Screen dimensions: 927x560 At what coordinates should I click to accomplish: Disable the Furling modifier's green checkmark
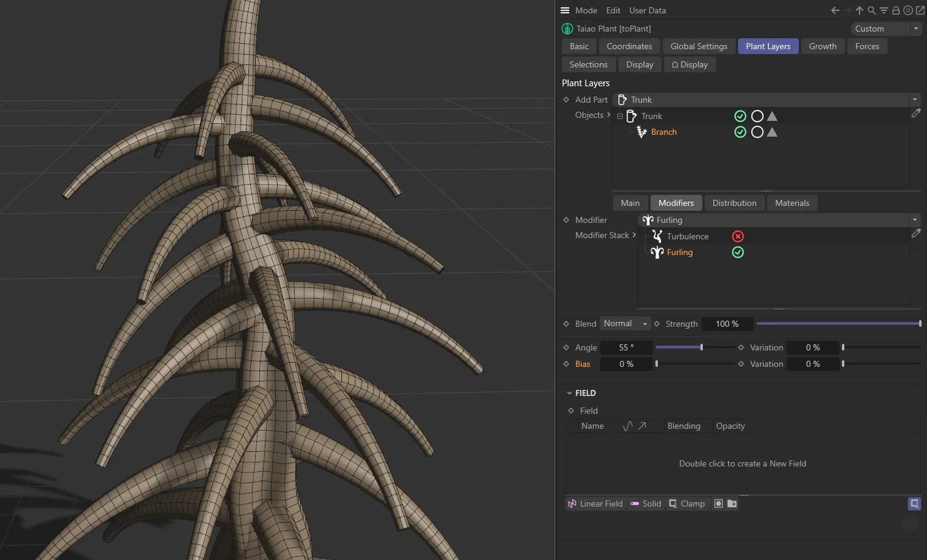(x=737, y=252)
